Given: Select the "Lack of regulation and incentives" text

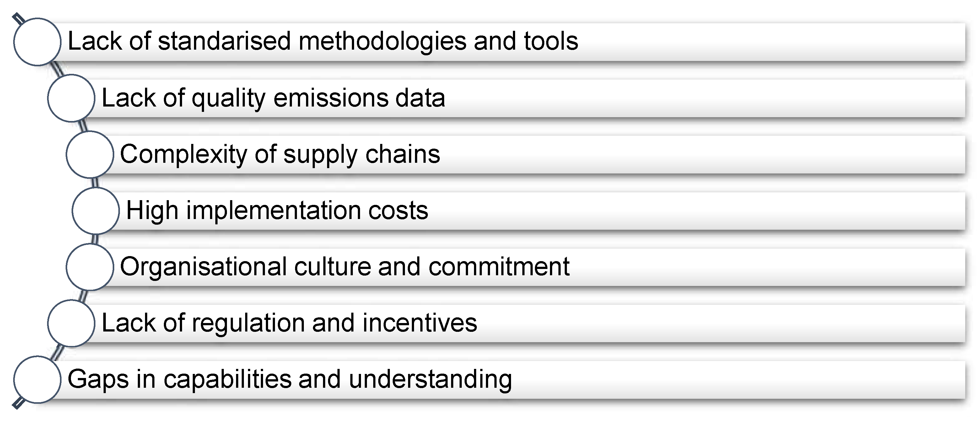Looking at the screenshot, I should [x=289, y=323].
